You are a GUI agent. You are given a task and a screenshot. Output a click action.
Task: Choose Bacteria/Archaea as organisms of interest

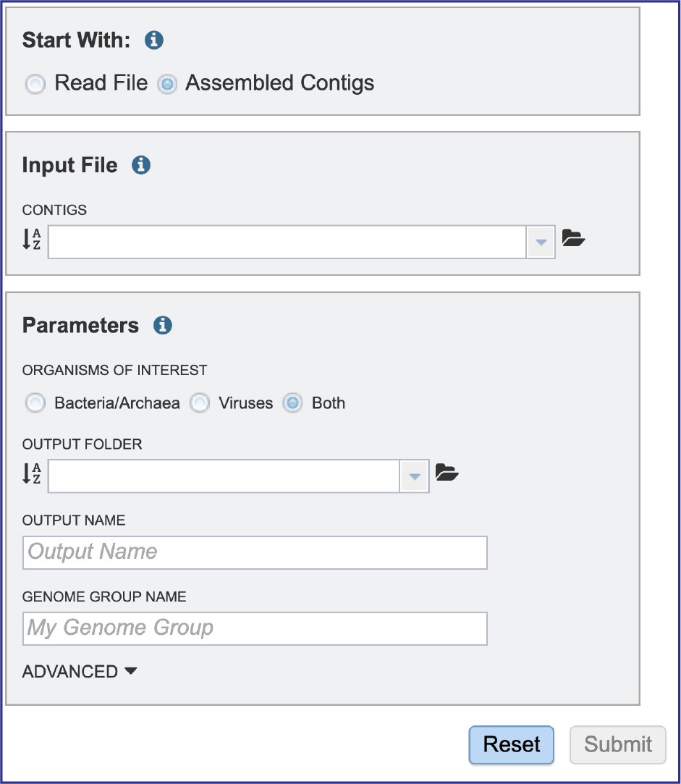[35, 403]
